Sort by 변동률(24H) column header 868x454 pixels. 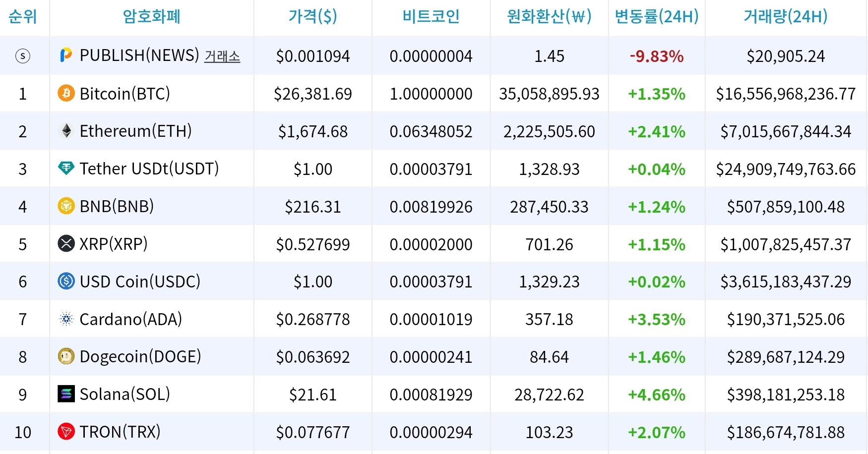pos(657,16)
